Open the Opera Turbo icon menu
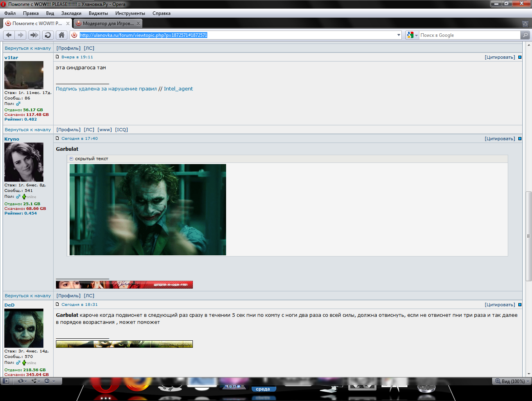This screenshot has height=401, width=532. pos(49,381)
